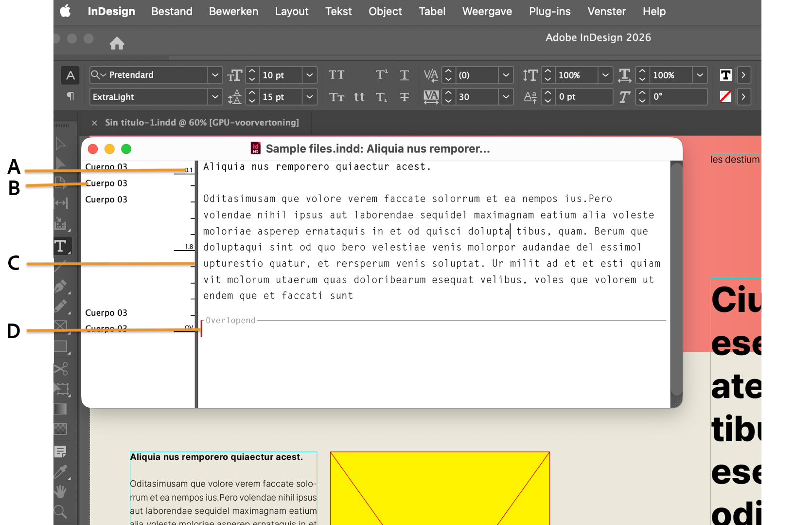This screenshot has width=812, height=525.
Task: Toggle Small Caps (Tт) formatting
Action: pyautogui.click(x=336, y=97)
